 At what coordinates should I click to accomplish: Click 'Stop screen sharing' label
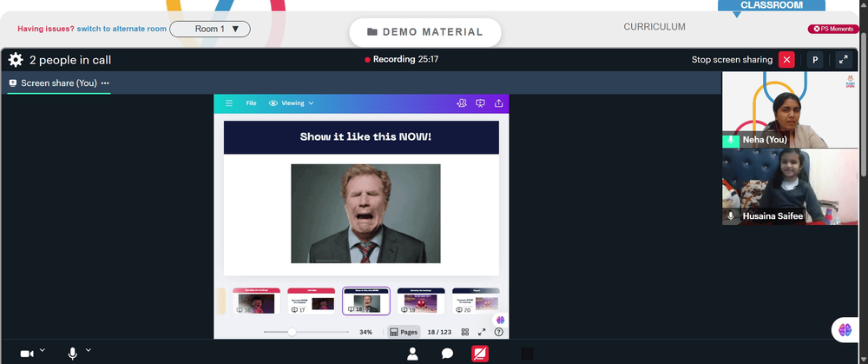pos(732,60)
